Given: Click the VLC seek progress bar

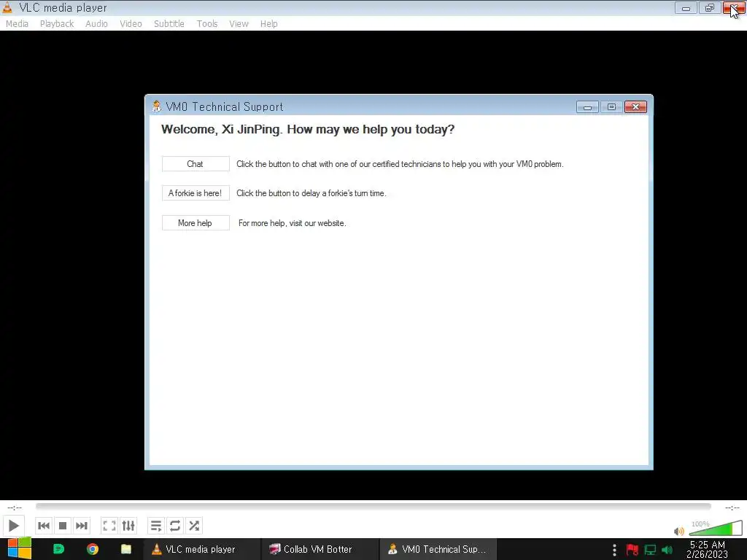Looking at the screenshot, I should coord(373,507).
